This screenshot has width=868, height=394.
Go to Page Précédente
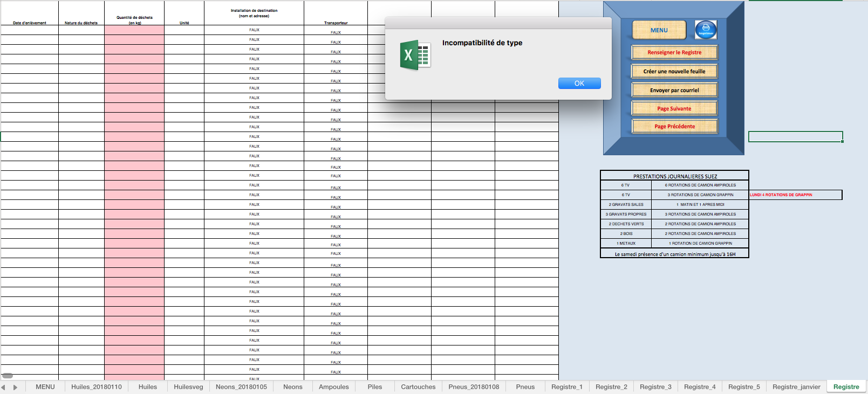(674, 126)
